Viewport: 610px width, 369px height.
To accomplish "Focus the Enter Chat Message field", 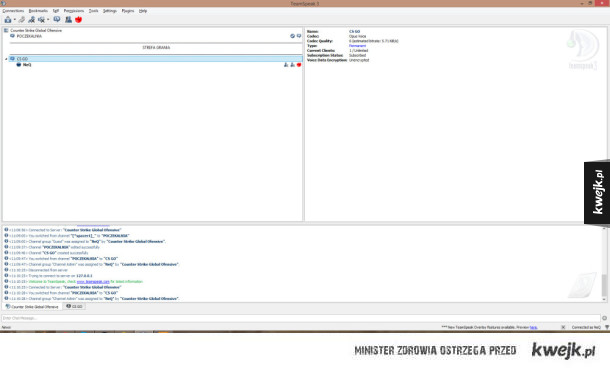I will click(301, 318).
